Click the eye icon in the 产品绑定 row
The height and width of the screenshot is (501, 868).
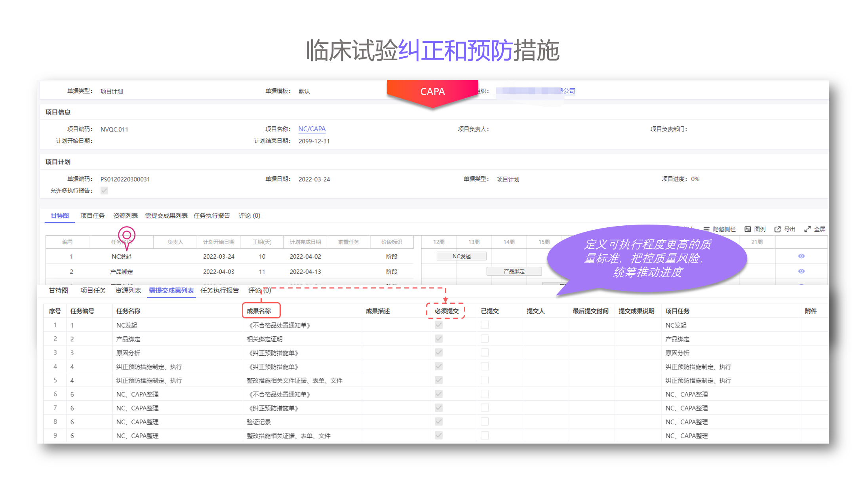(x=801, y=271)
